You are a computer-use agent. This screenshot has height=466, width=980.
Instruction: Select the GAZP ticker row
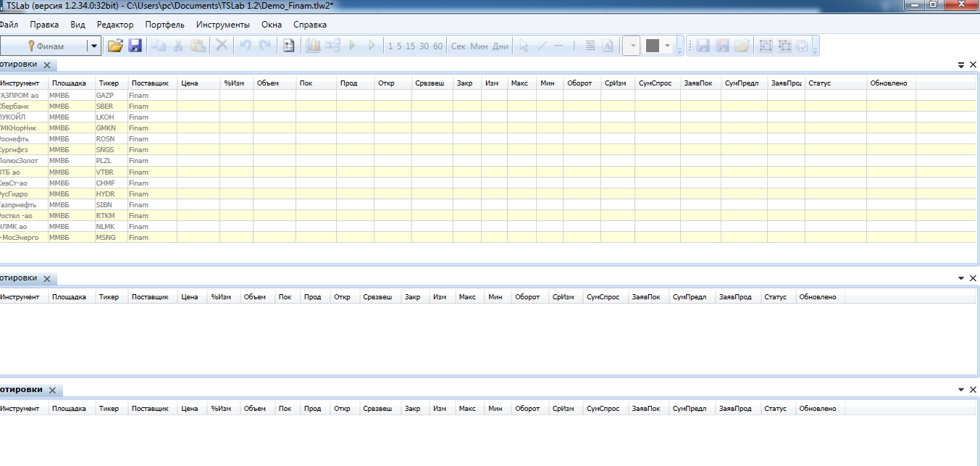click(x=488, y=95)
